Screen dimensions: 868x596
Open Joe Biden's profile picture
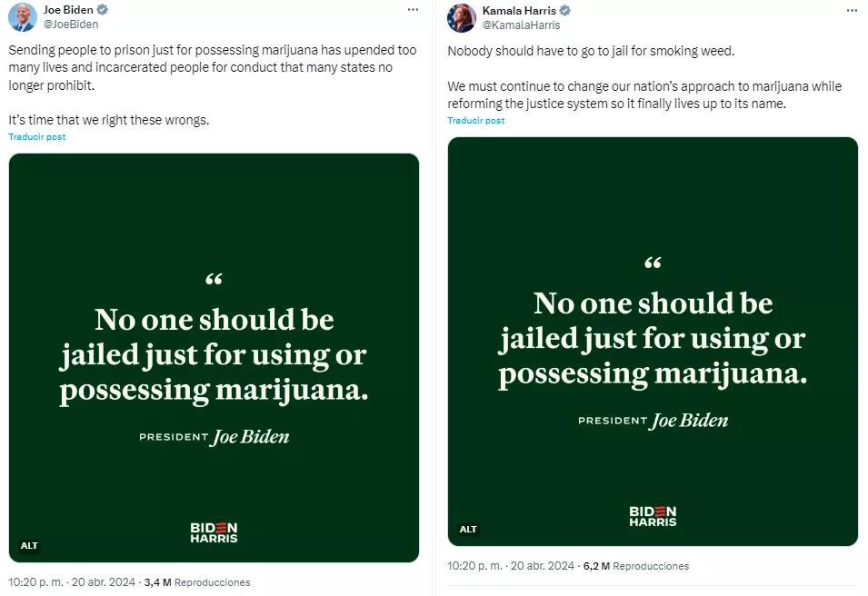[21, 18]
